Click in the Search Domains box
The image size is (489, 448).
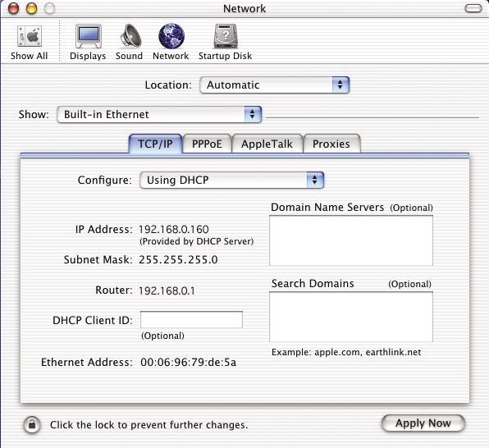[351, 317]
